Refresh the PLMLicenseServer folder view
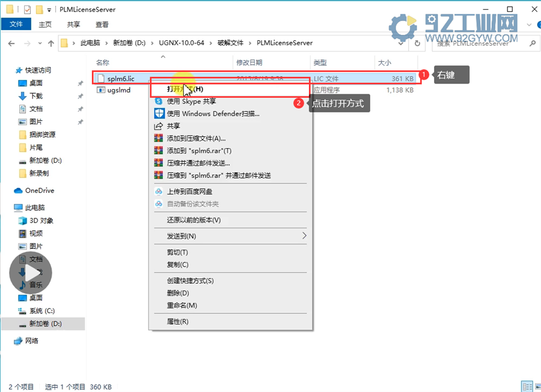 (417, 43)
